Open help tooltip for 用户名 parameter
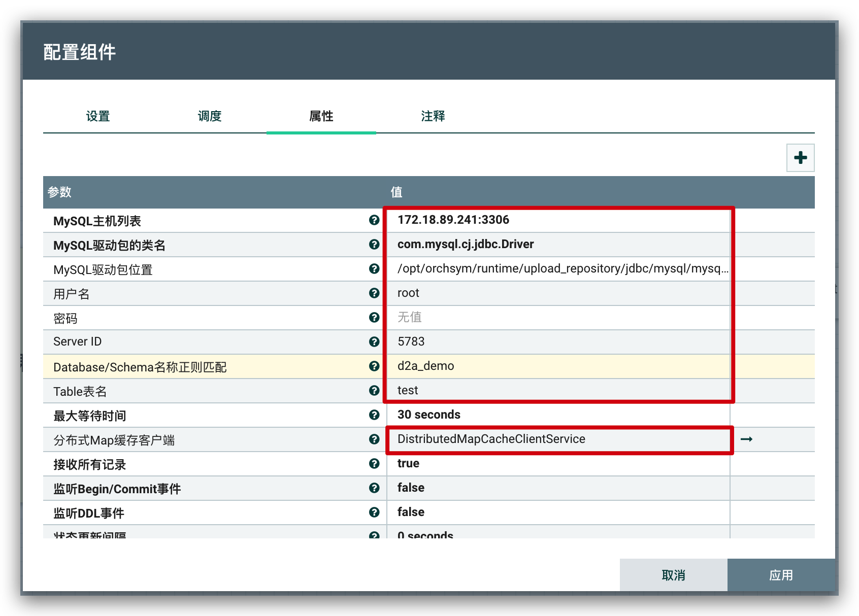 pos(374,293)
